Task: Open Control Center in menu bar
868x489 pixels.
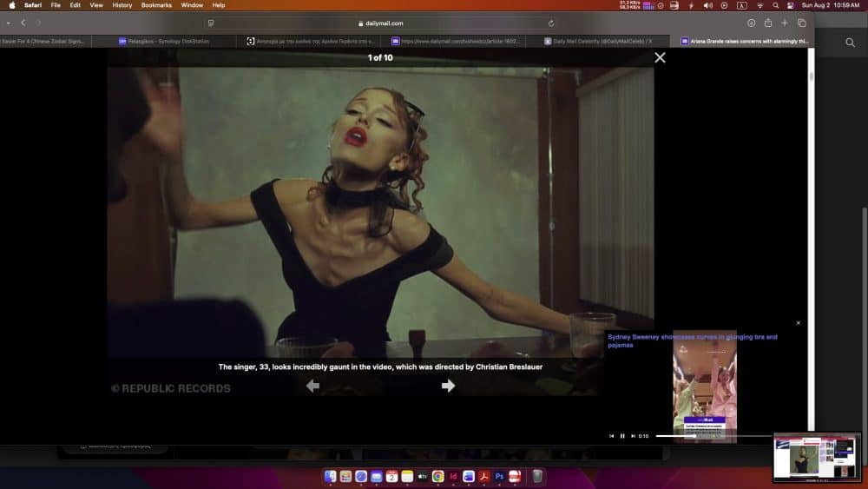Action: tap(791, 5)
